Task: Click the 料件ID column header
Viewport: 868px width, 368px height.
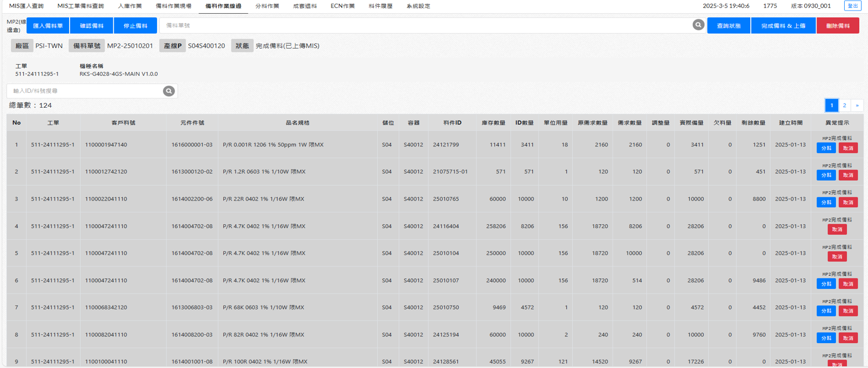Action: (x=452, y=123)
